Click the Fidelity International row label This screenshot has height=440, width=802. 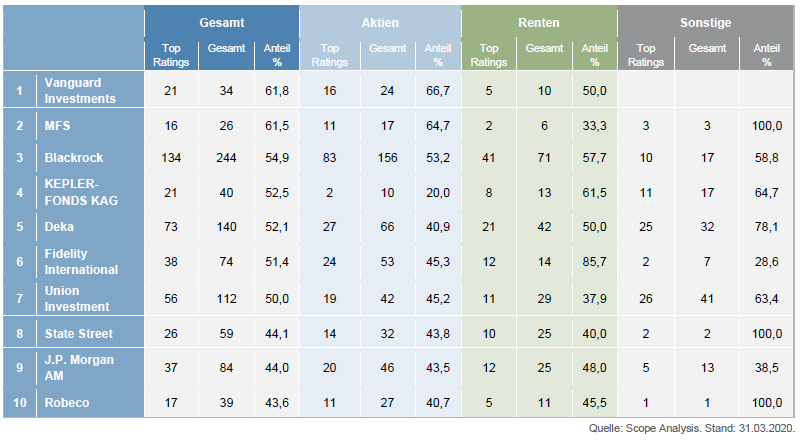(81, 263)
